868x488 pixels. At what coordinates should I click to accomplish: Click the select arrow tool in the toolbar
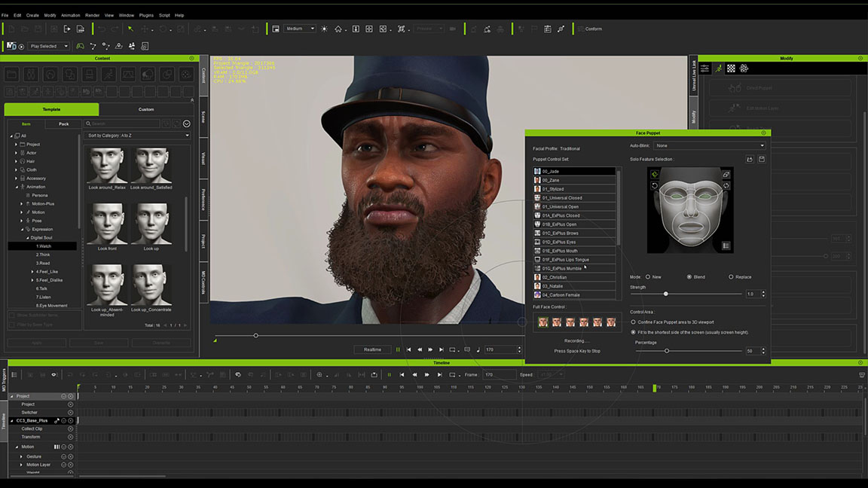click(x=130, y=29)
